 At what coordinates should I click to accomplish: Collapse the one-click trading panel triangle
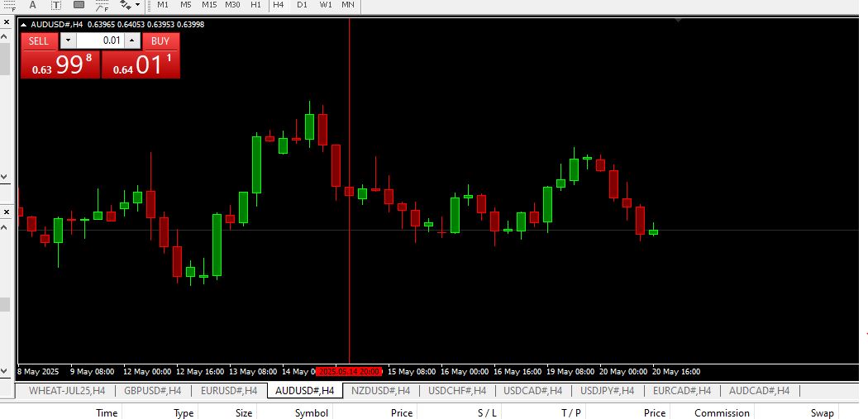[x=23, y=24]
